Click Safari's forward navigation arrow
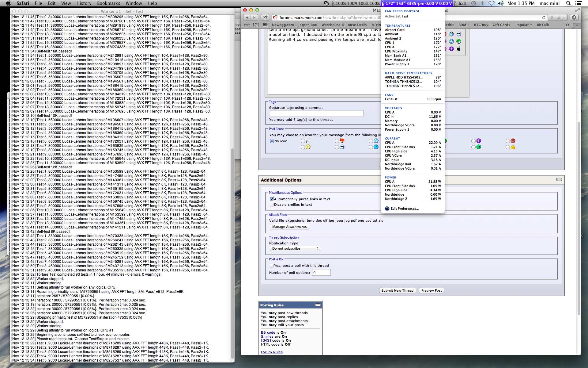 [254, 17]
